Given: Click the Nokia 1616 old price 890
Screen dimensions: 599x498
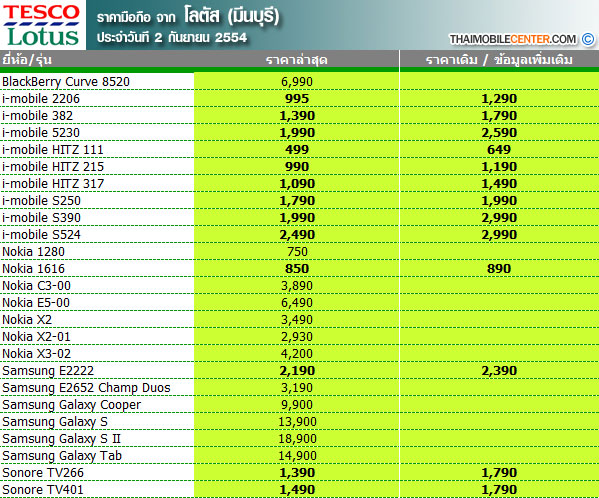Looking at the screenshot, I should point(499,268).
